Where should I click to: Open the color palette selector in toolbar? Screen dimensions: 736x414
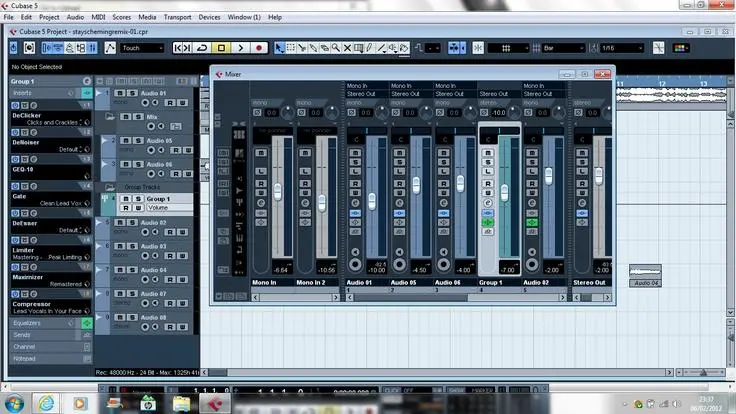(x=680, y=48)
